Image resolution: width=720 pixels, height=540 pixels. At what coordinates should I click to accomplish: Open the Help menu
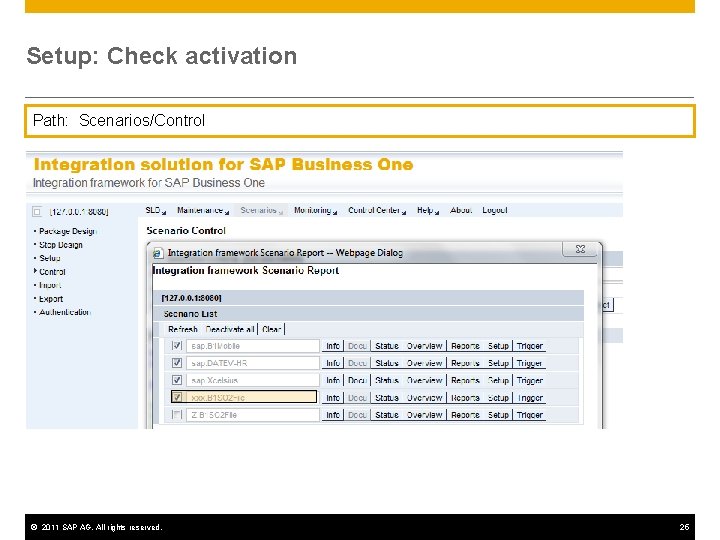tap(428, 210)
